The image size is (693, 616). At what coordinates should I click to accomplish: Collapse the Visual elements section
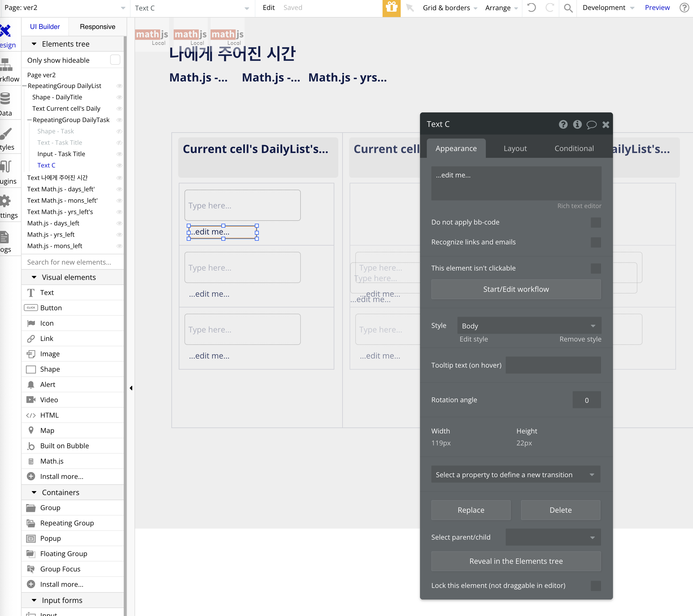(x=34, y=277)
